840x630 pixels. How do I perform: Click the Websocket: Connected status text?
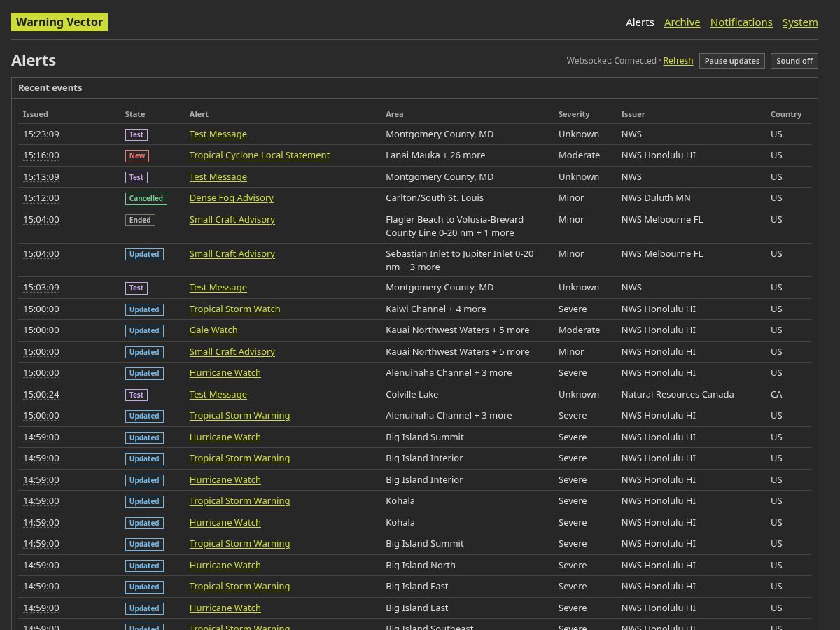tap(612, 61)
